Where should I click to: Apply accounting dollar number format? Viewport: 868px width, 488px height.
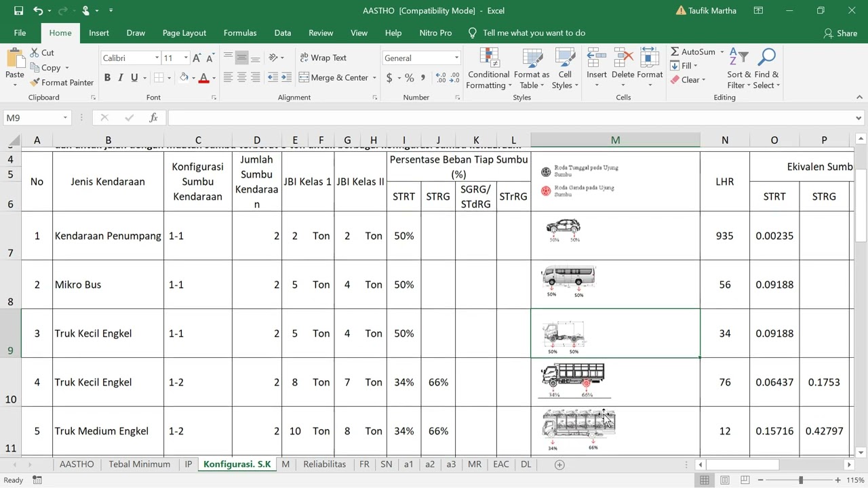click(x=389, y=77)
